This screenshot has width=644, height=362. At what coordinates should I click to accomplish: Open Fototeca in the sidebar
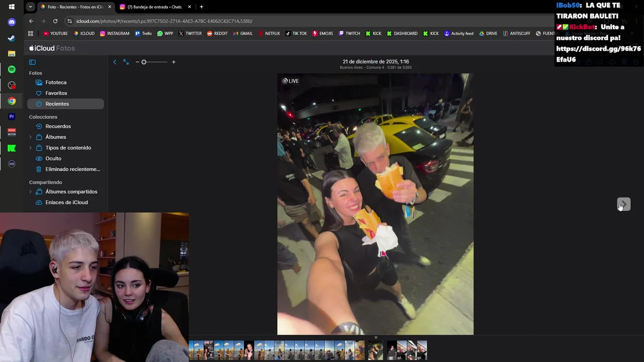[x=65, y=82]
